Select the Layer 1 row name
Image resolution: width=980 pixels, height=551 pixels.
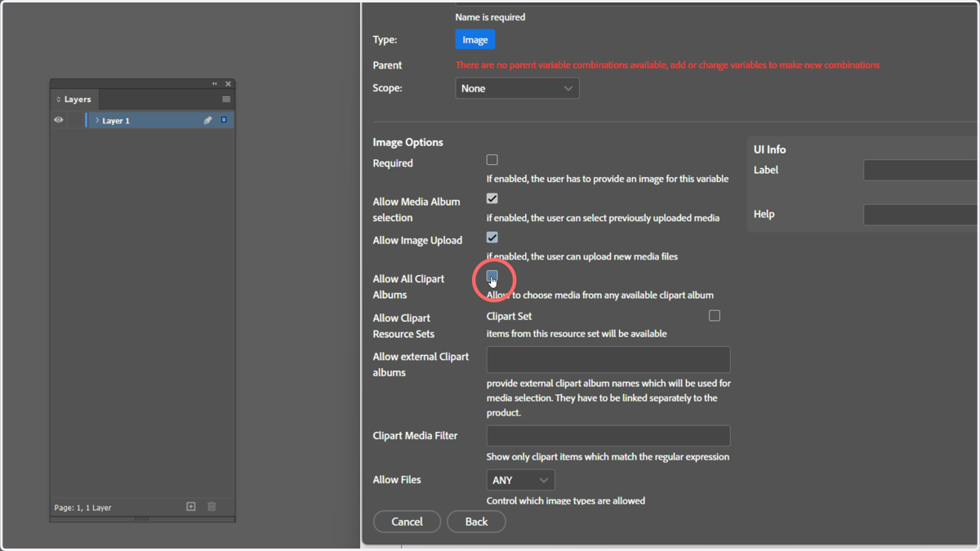116,121
